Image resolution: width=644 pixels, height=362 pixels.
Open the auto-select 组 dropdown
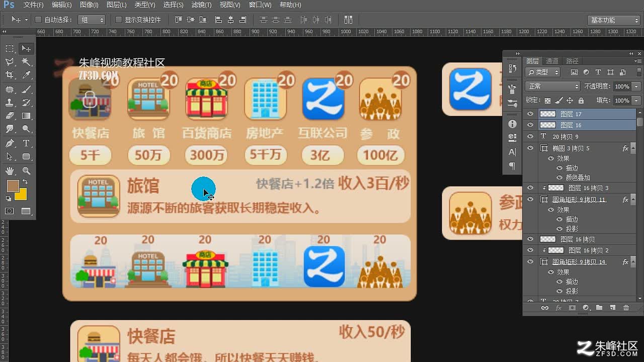92,20
